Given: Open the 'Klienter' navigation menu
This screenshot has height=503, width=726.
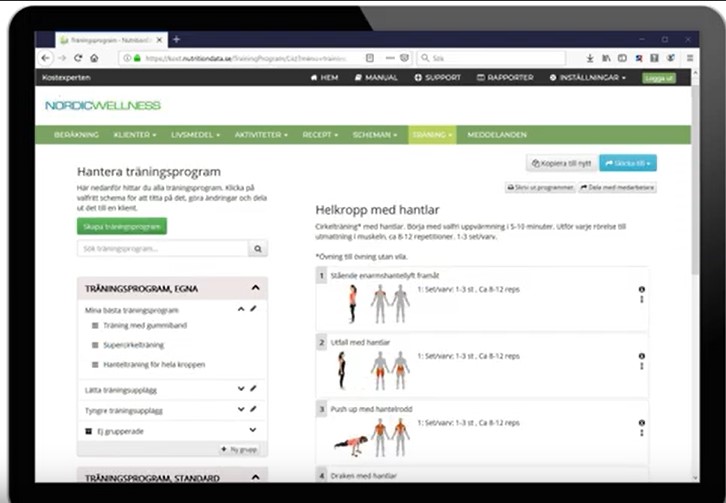Looking at the screenshot, I should (x=135, y=134).
